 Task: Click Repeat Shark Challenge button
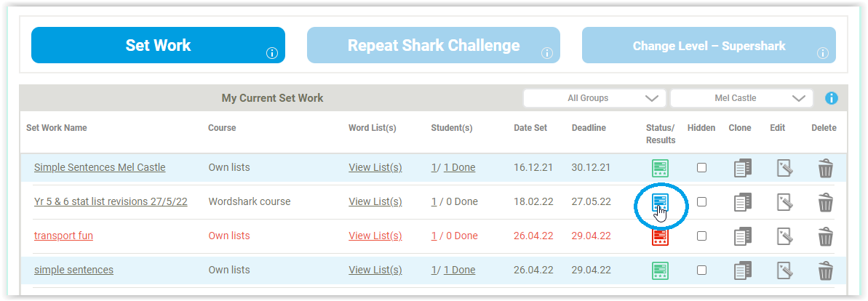(x=434, y=45)
